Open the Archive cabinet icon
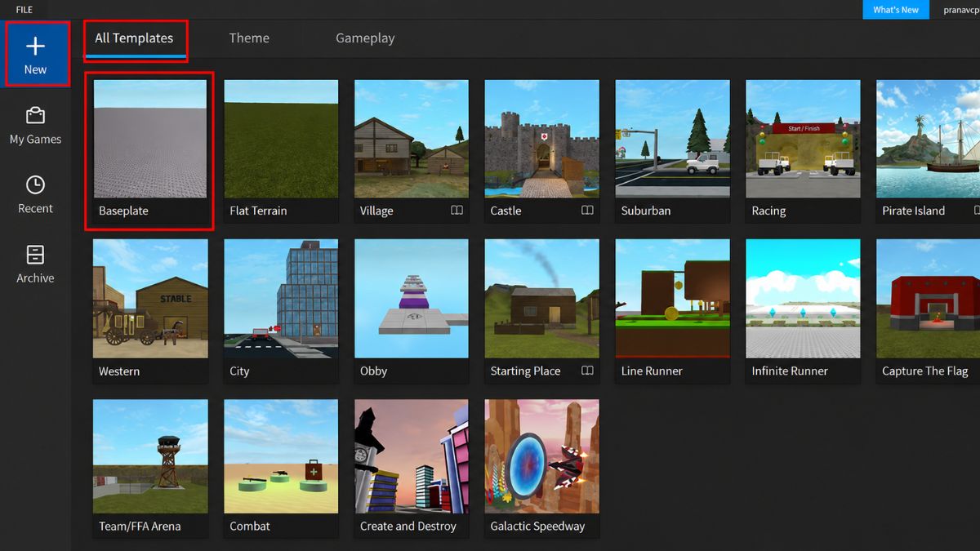The height and width of the screenshot is (551, 980). point(35,254)
